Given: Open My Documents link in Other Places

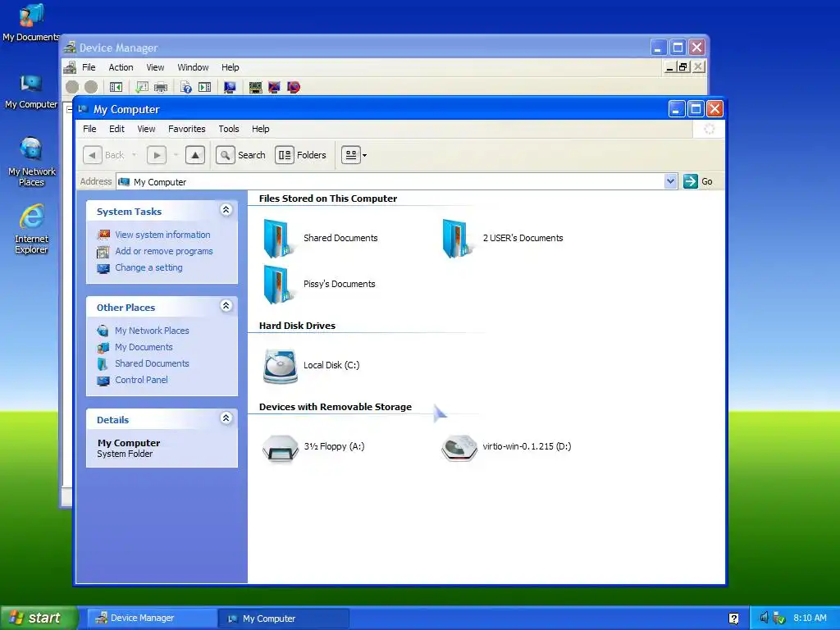Looking at the screenshot, I should [x=144, y=347].
